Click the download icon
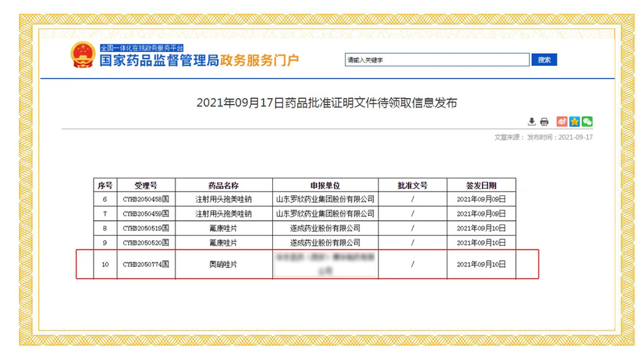Viewport: 644px width, 359px height. (532, 122)
